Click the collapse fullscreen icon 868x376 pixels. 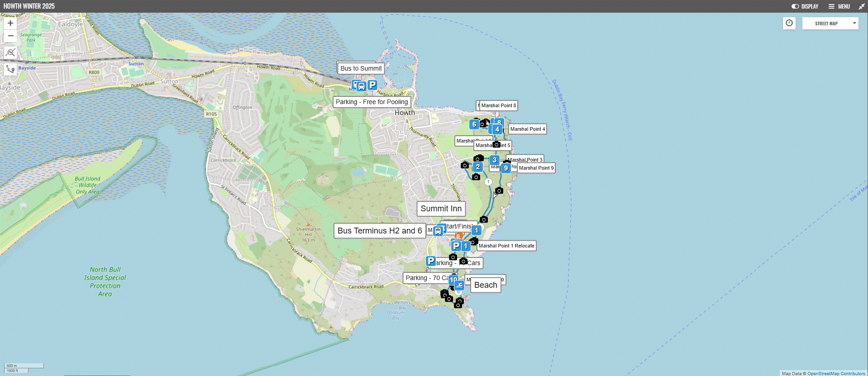tap(861, 6)
